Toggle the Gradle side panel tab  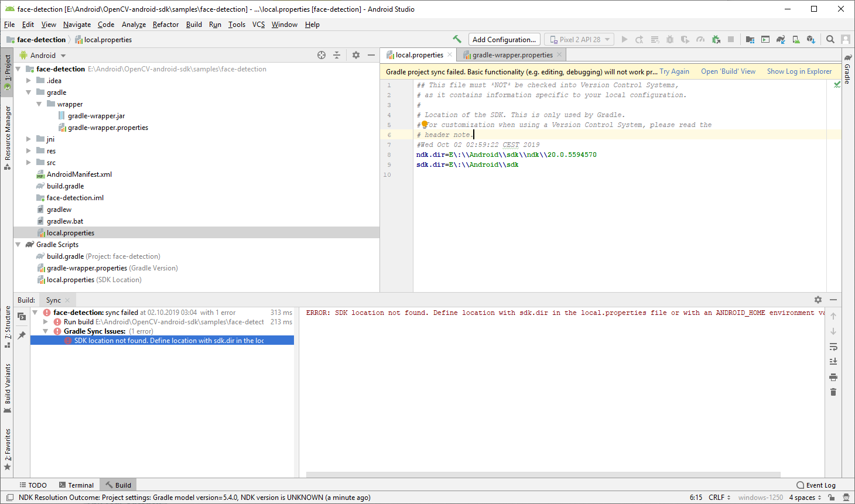(847, 70)
